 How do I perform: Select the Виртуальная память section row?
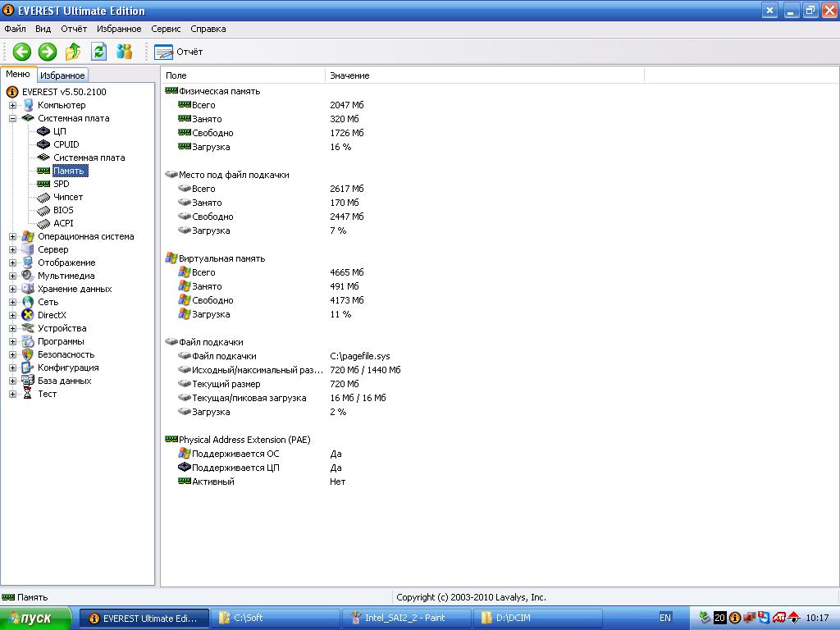(216, 258)
